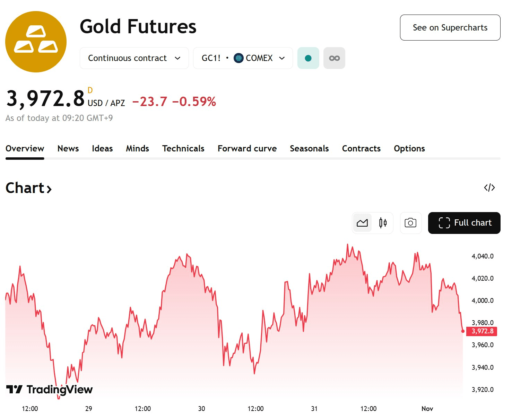Select the Options tab

(x=409, y=149)
